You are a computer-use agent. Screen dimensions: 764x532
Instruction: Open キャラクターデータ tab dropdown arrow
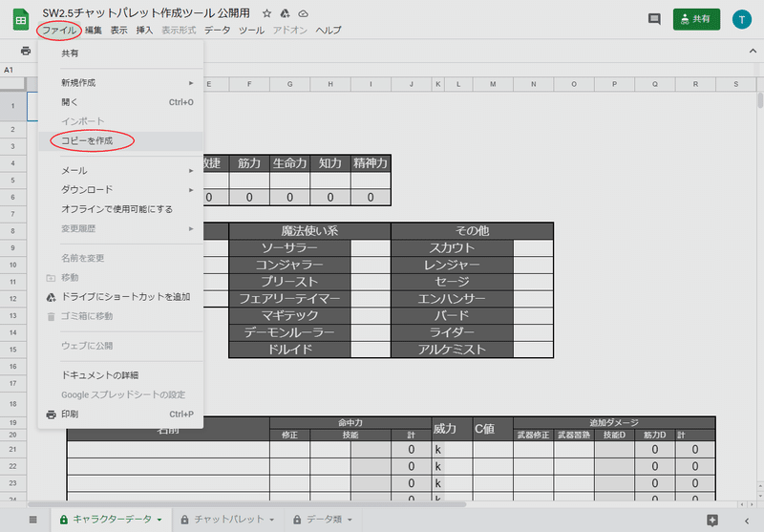[159, 520]
